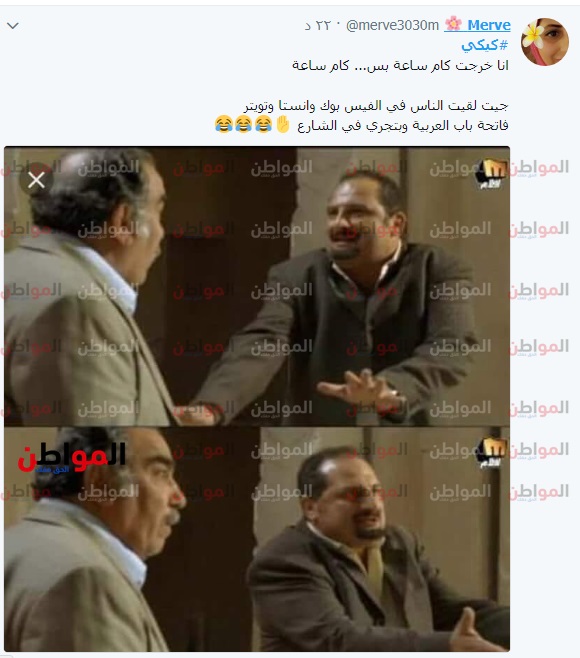Click the tweet line فاتحة باب العربية
The height and width of the screenshot is (658, 580).
403,125
